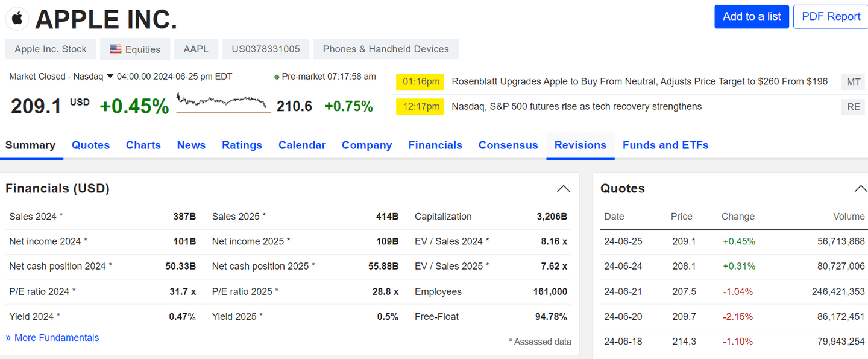Click the yellow 01:16pm timestamp badge
Image resolution: width=868 pixels, height=359 pixels.
420,81
